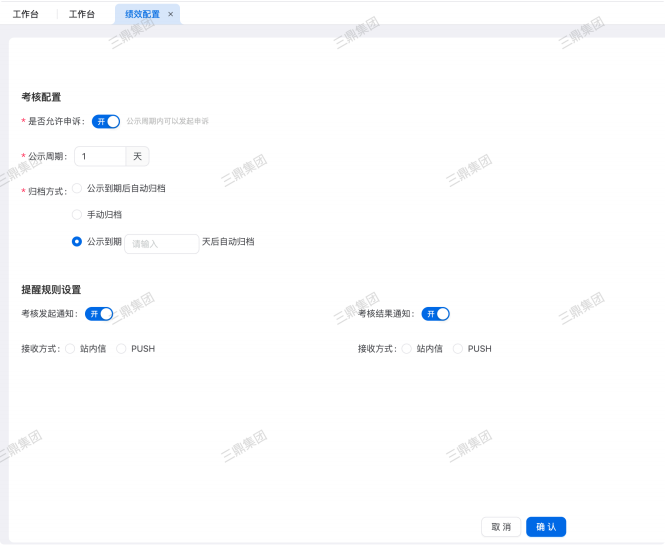Switch to the leftmost 工作台 tab

click(26, 15)
